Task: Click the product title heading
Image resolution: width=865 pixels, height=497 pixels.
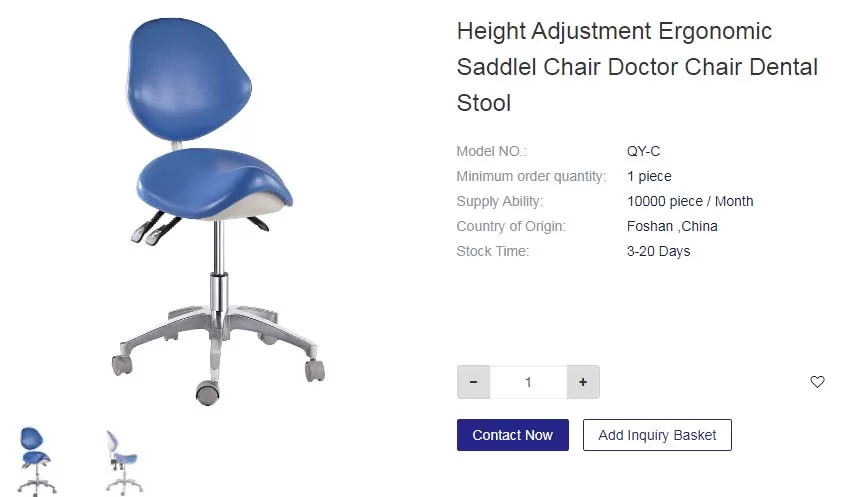Action: pyautogui.click(x=637, y=67)
